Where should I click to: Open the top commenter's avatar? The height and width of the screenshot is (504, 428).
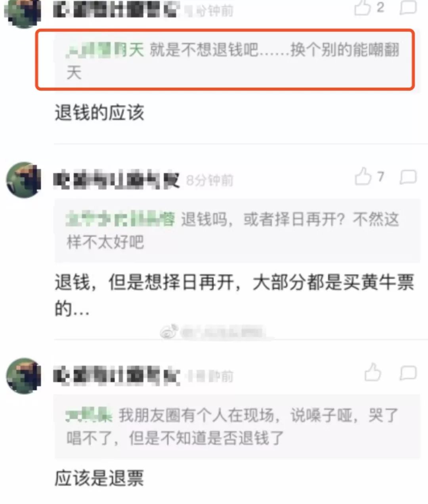pos(25,13)
